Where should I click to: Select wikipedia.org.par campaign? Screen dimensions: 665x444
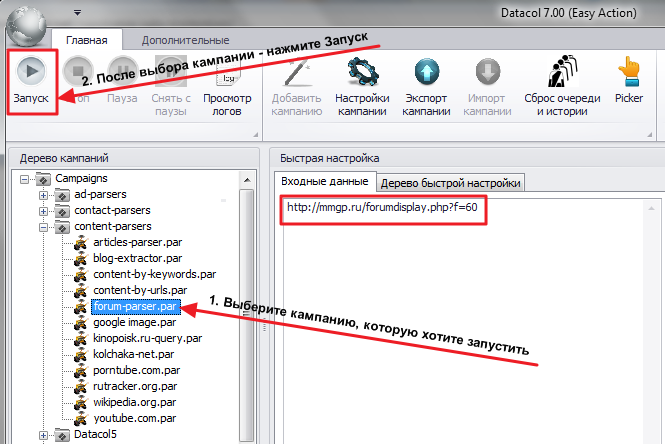tap(134, 402)
